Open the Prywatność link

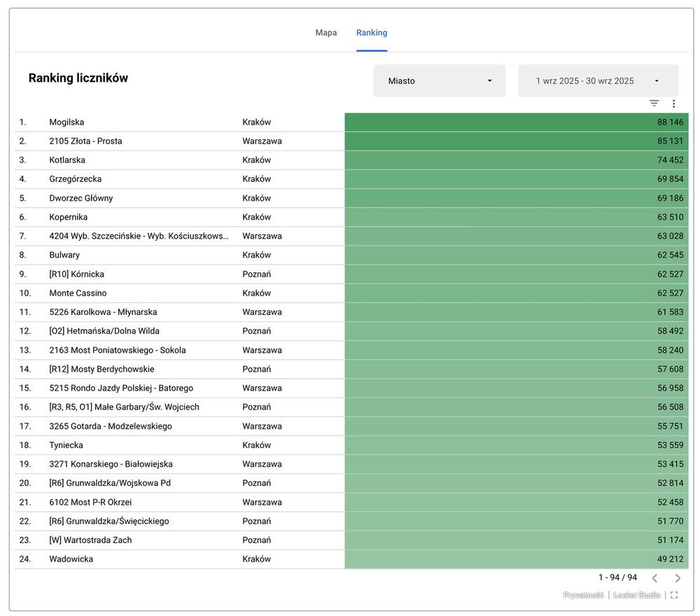[x=583, y=595]
